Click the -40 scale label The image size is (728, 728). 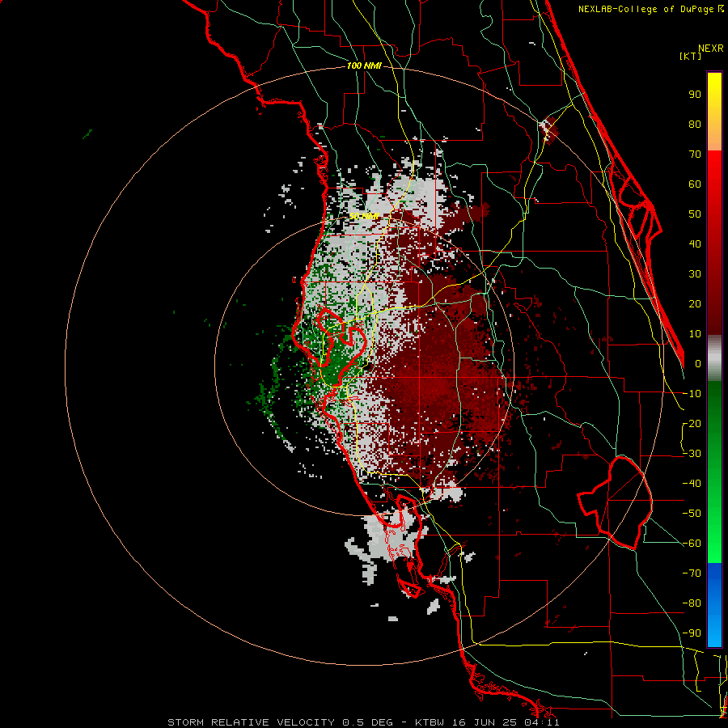point(692,484)
